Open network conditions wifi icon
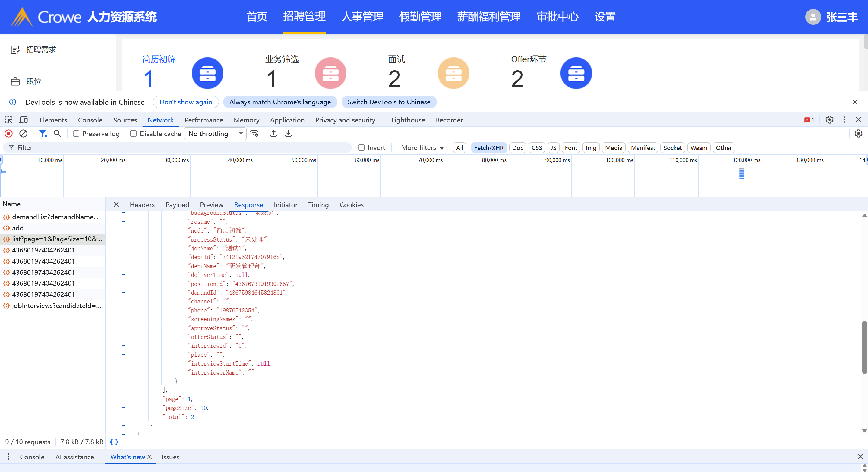 254,134
